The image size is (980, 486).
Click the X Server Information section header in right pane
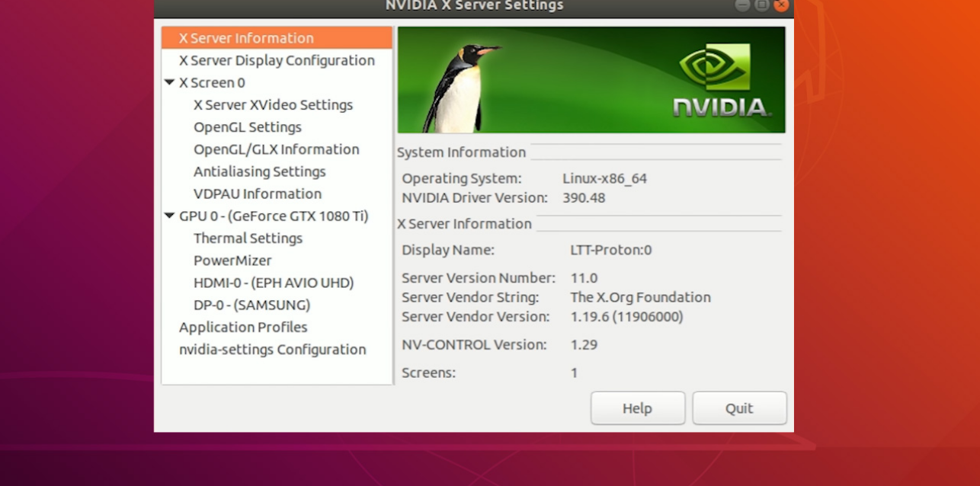point(464,223)
